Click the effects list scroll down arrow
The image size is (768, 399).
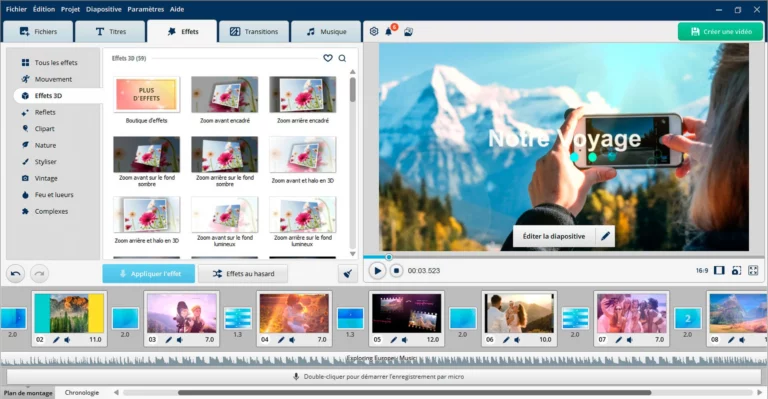pos(353,254)
